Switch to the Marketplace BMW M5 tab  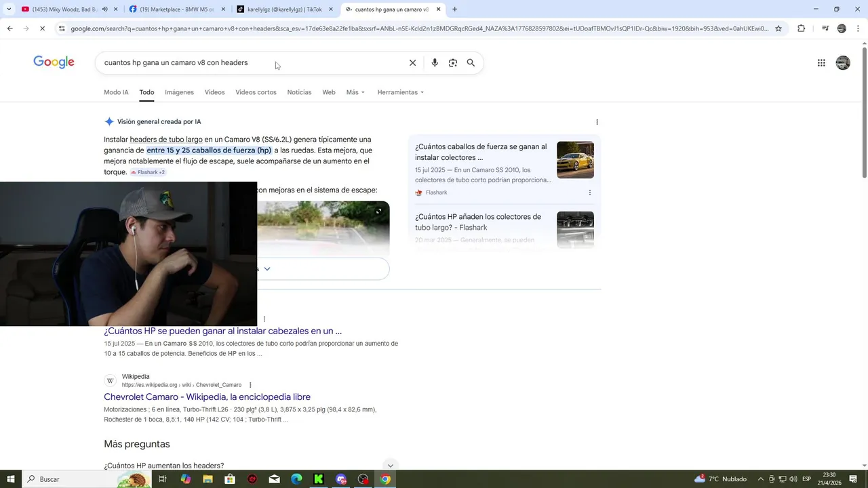(176, 9)
